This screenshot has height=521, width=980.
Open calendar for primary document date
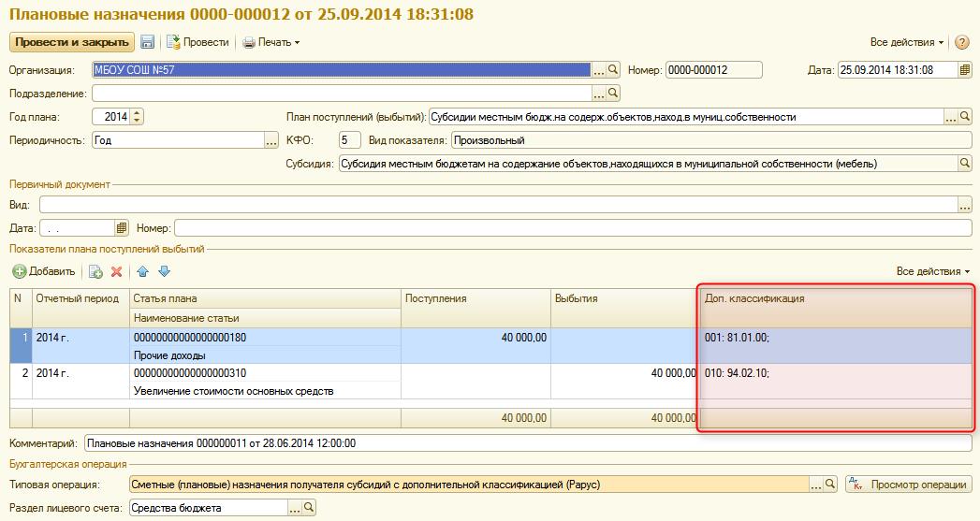pyautogui.click(x=122, y=228)
